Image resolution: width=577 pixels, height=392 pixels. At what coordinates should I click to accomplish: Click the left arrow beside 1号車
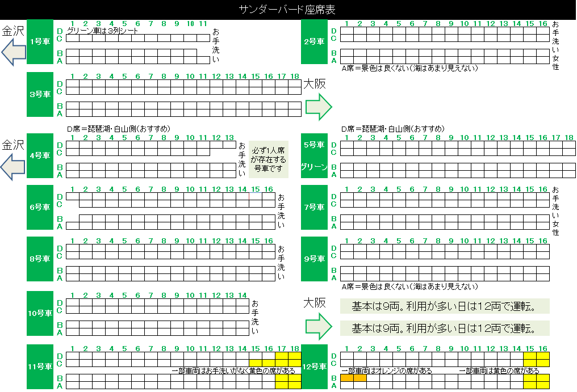click(x=14, y=52)
